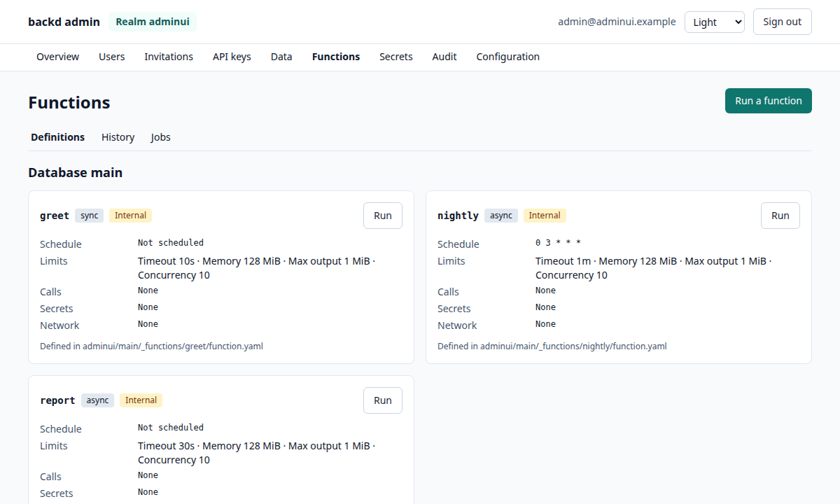The height and width of the screenshot is (504, 840).
Task: Go to the Users section
Action: (111, 57)
